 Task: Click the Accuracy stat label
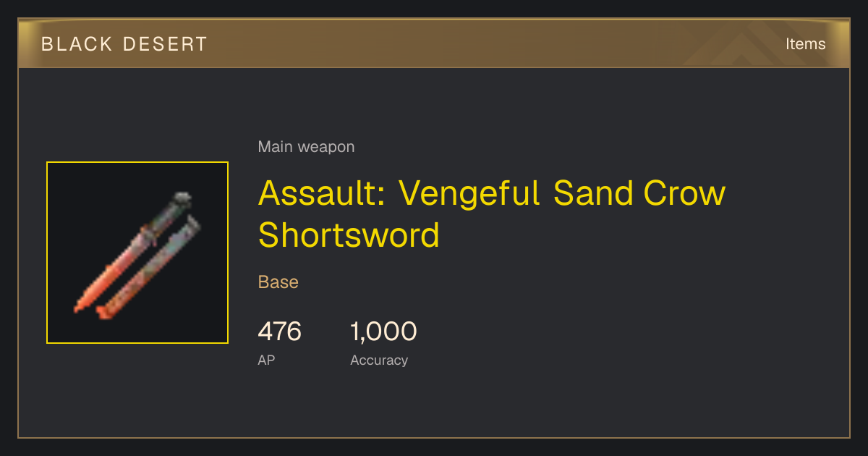coord(379,360)
